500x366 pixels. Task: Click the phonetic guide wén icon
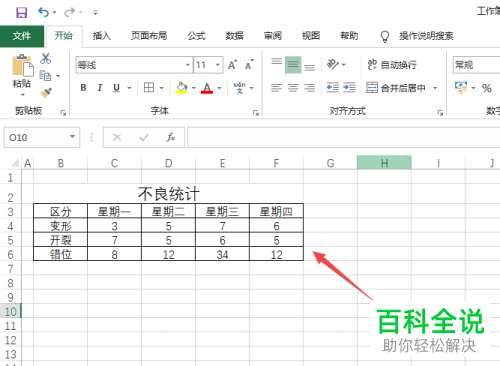(239, 88)
